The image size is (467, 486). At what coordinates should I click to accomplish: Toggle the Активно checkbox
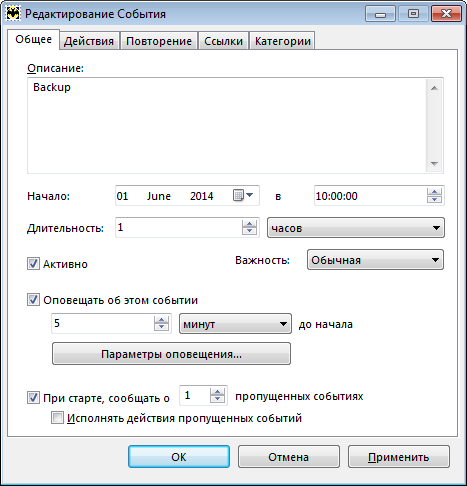(x=33, y=264)
